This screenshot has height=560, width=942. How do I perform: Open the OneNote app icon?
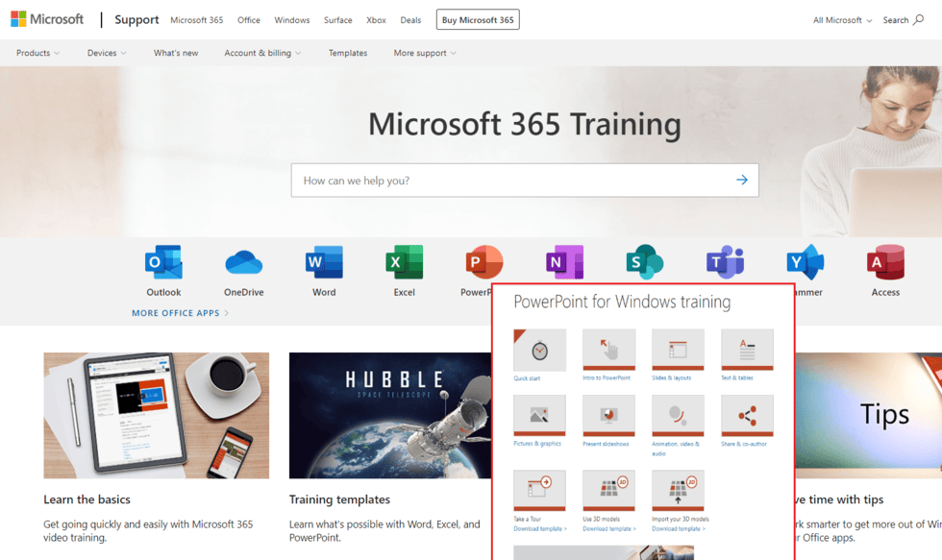(565, 262)
